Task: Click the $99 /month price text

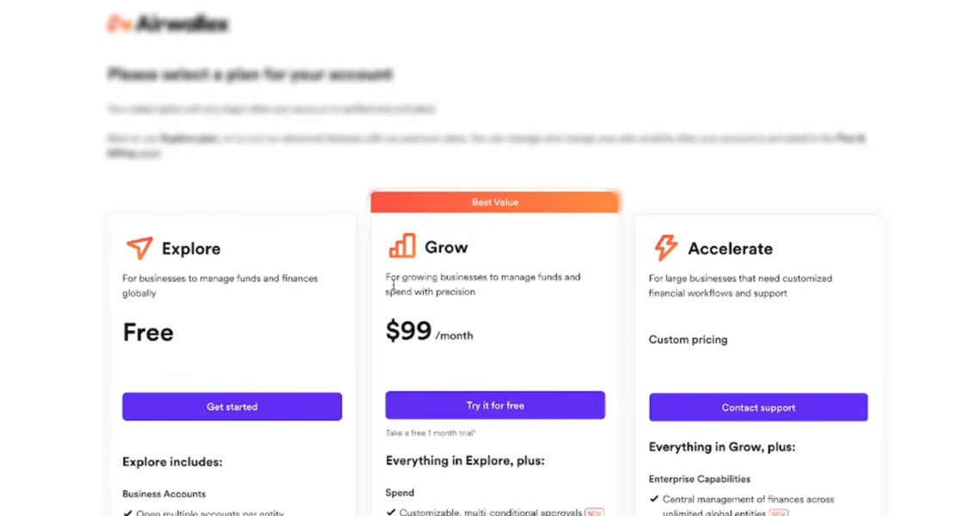Action: pos(429,331)
